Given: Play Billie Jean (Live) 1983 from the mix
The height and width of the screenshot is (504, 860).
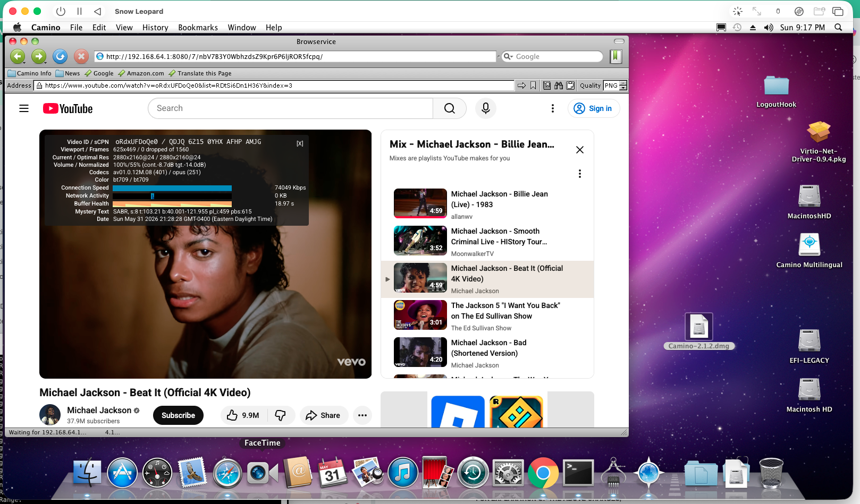Looking at the screenshot, I should point(487,204).
